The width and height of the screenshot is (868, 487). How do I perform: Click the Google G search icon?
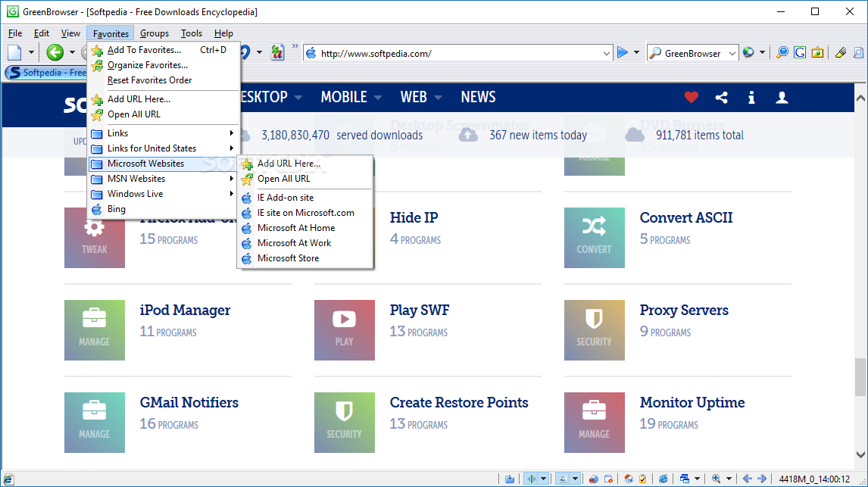[x=799, y=52]
